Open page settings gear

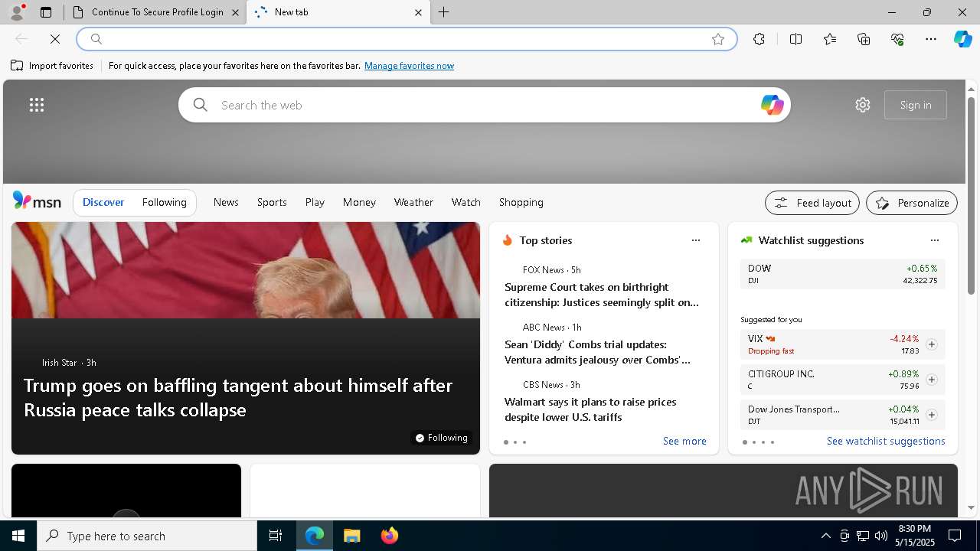tap(863, 105)
